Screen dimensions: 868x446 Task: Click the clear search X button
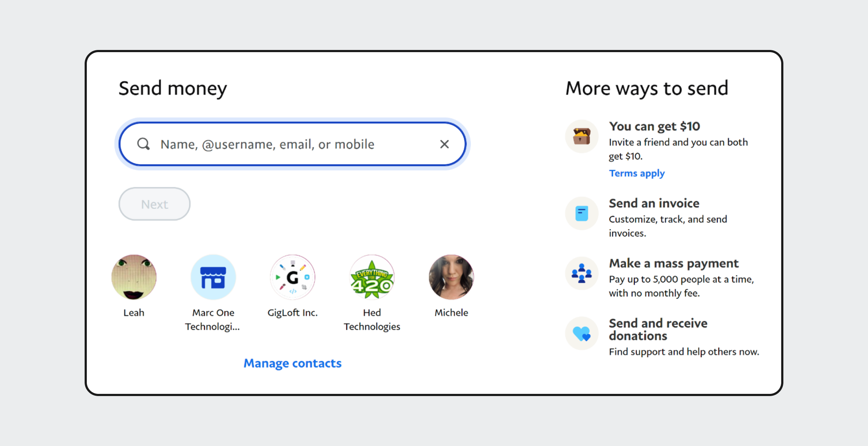tap(445, 144)
